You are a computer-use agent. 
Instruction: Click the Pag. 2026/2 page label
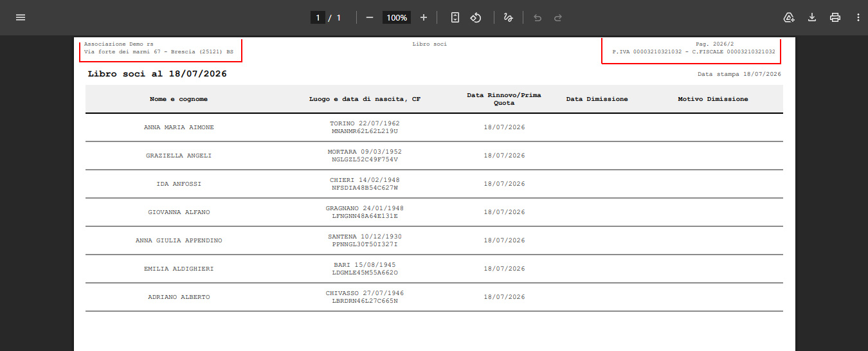click(x=714, y=44)
